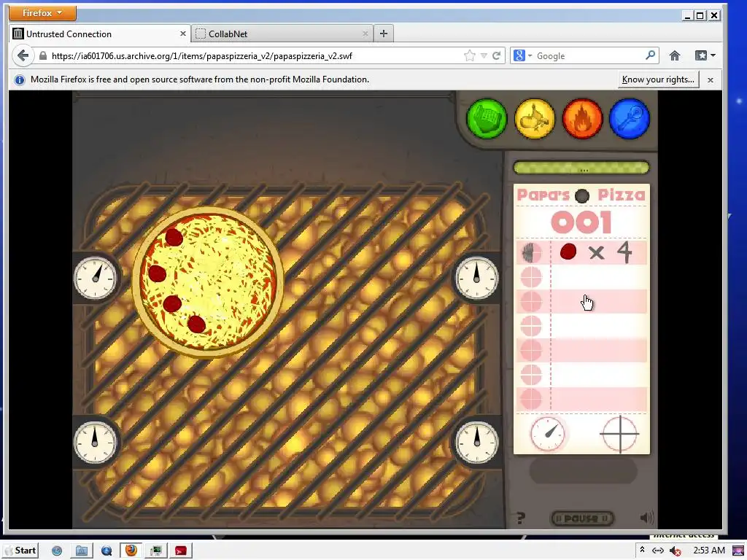Mute the game sound speaker icon
The image size is (747, 560).
[646, 518]
